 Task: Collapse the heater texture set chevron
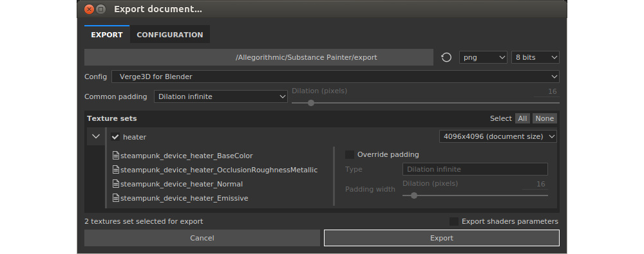tap(96, 136)
